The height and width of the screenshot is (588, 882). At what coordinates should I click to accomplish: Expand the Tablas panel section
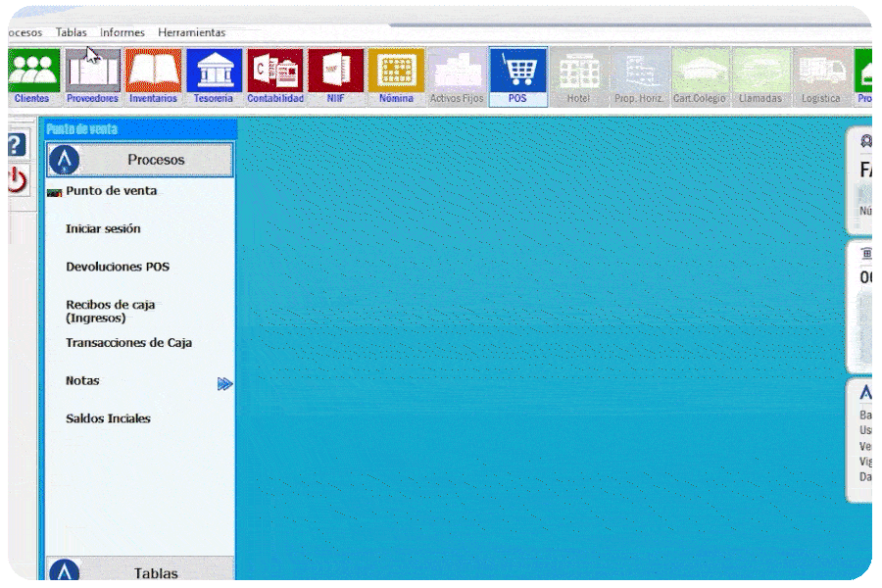click(x=139, y=569)
